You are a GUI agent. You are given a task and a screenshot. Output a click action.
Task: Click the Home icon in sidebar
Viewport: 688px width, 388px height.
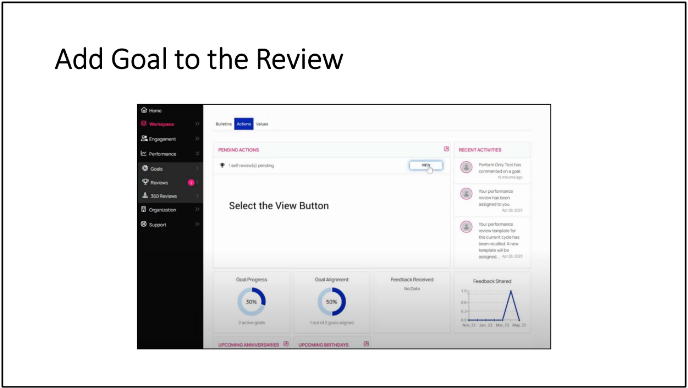point(144,110)
